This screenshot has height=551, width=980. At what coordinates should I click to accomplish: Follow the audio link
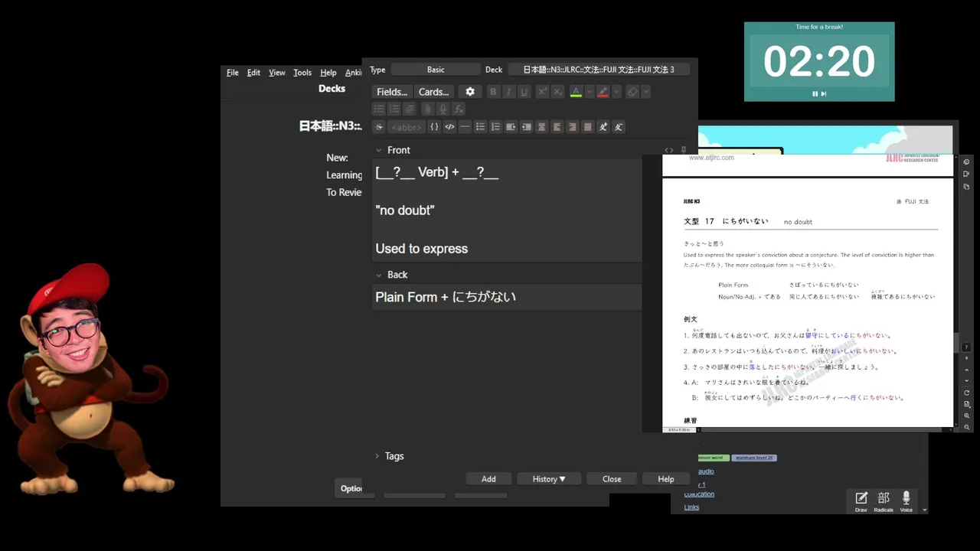[705, 471]
